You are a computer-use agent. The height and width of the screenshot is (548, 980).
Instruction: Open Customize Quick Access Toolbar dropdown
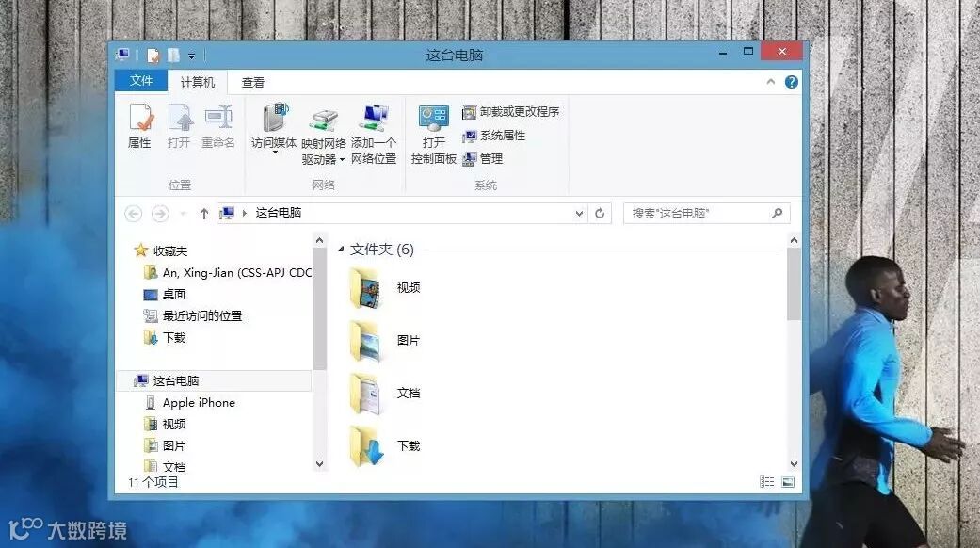tap(191, 56)
